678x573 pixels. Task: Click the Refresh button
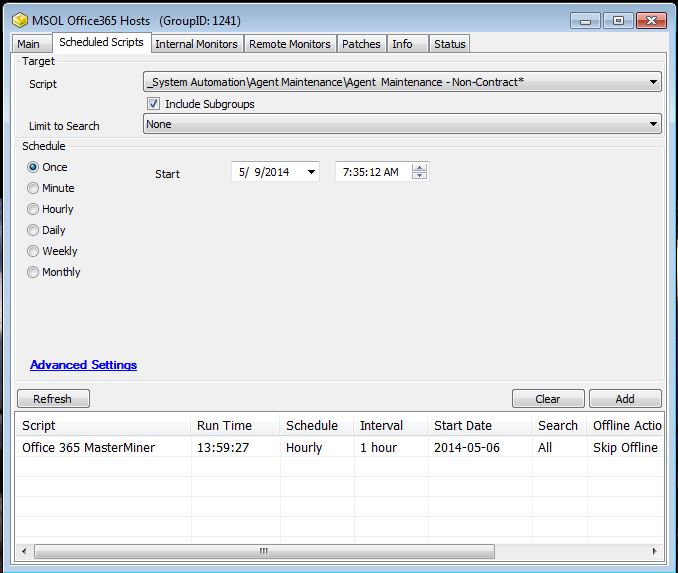pyautogui.click(x=53, y=399)
